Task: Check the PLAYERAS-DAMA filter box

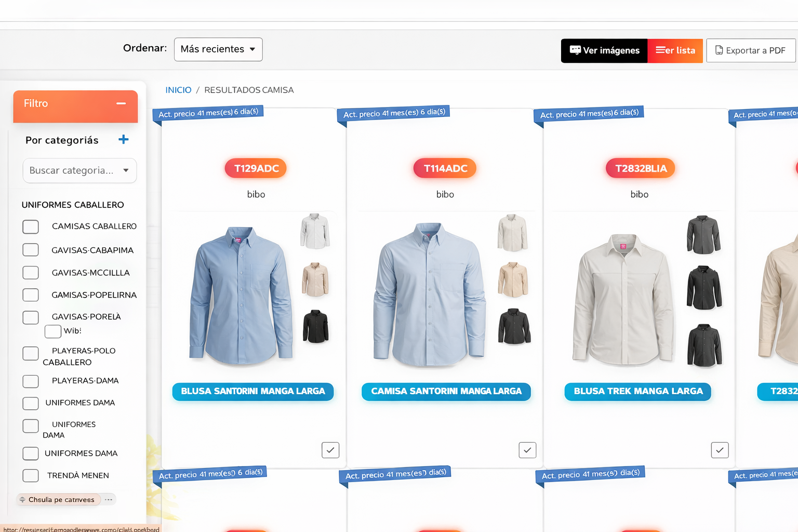Action: [31, 381]
